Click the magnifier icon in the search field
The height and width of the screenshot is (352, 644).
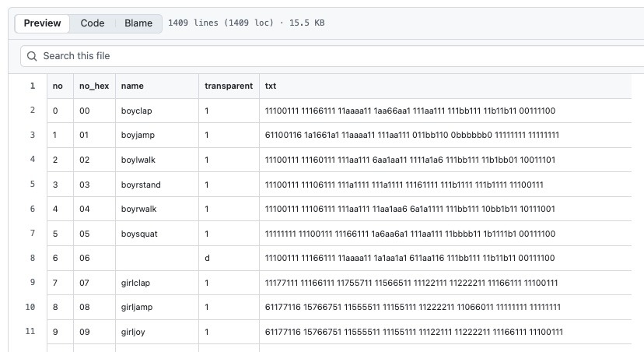tap(32, 56)
